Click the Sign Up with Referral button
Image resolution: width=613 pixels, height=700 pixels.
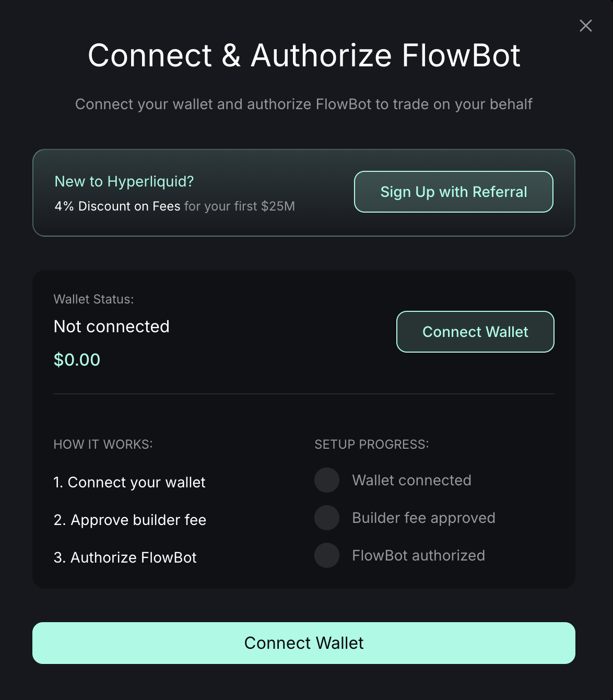pyautogui.click(x=453, y=192)
